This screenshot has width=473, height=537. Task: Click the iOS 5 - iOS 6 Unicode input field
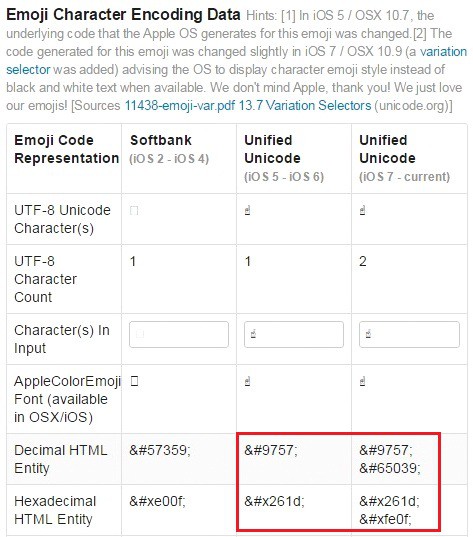tap(294, 334)
